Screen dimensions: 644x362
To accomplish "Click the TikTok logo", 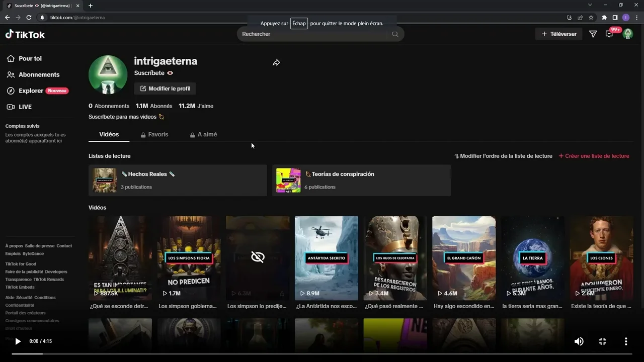I will (25, 34).
